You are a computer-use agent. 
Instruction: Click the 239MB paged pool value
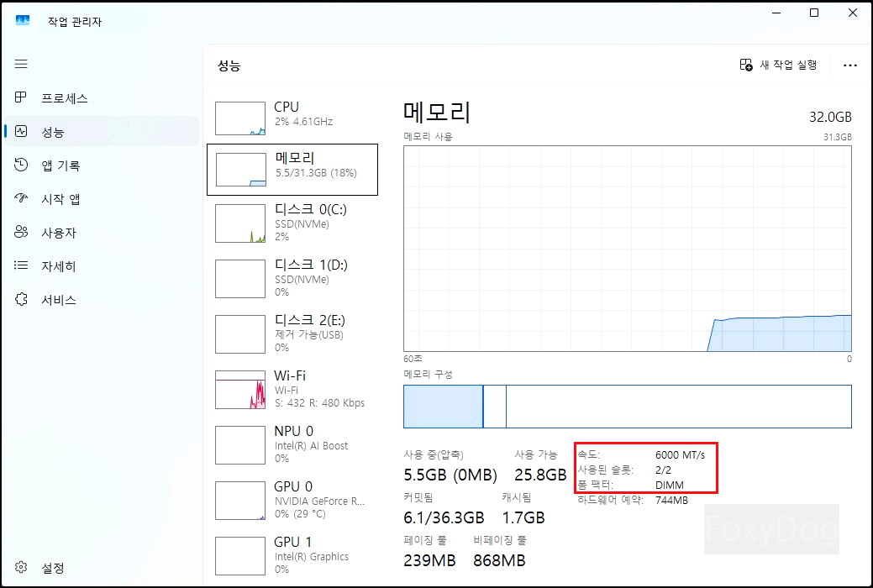pos(430,560)
